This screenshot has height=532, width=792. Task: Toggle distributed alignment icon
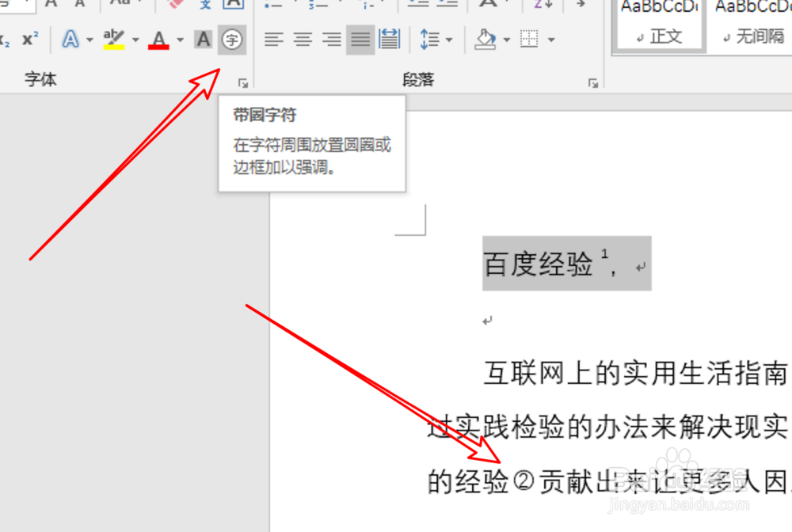[389, 39]
